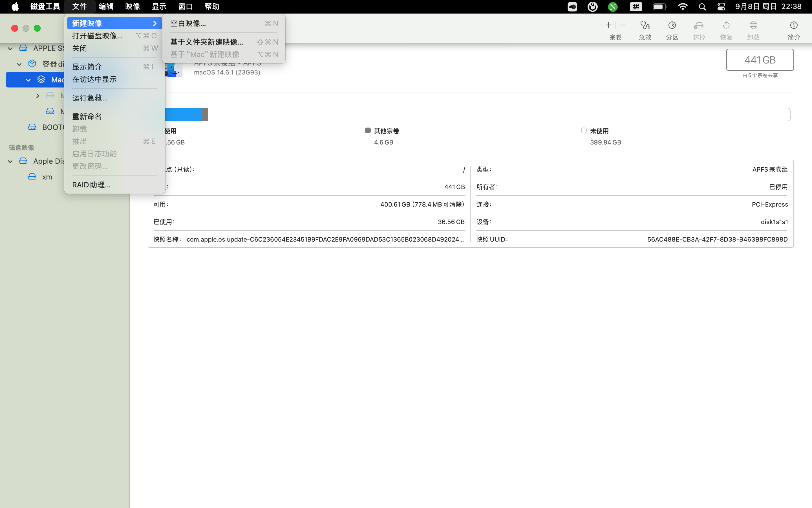The height and width of the screenshot is (508, 812).
Task: Click the snapshot UUID value text
Action: tap(717, 239)
